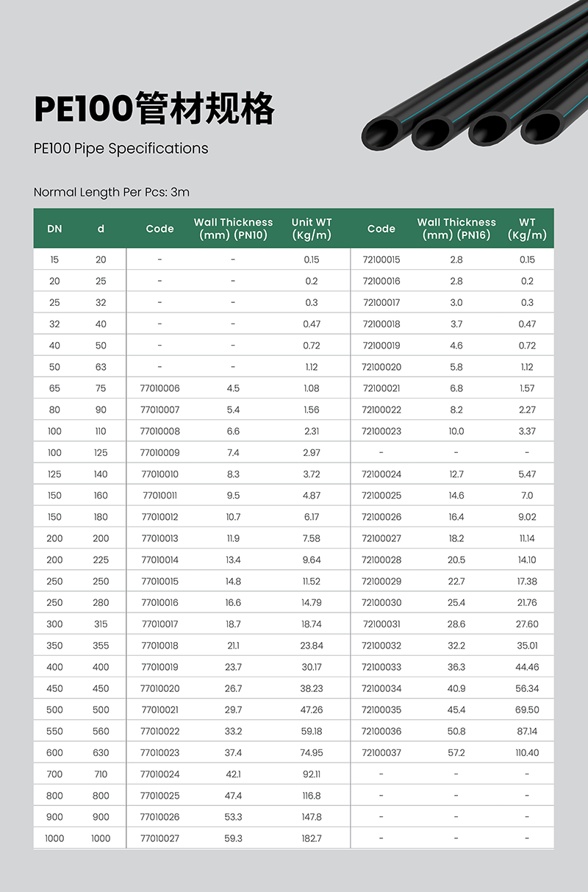Select the 59.3 wall thickness cell
Image resolution: width=588 pixels, height=892 pixels.
click(233, 838)
